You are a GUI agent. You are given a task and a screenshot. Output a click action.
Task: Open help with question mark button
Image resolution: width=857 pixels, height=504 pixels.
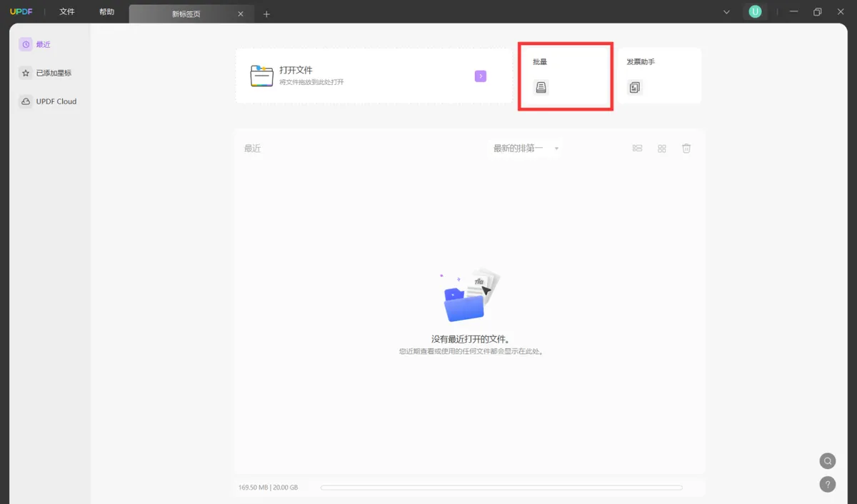(x=827, y=484)
